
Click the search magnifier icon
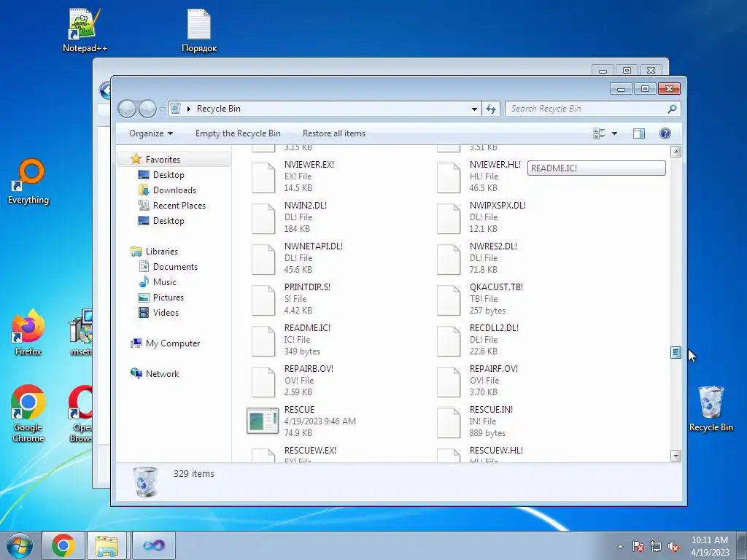672,109
